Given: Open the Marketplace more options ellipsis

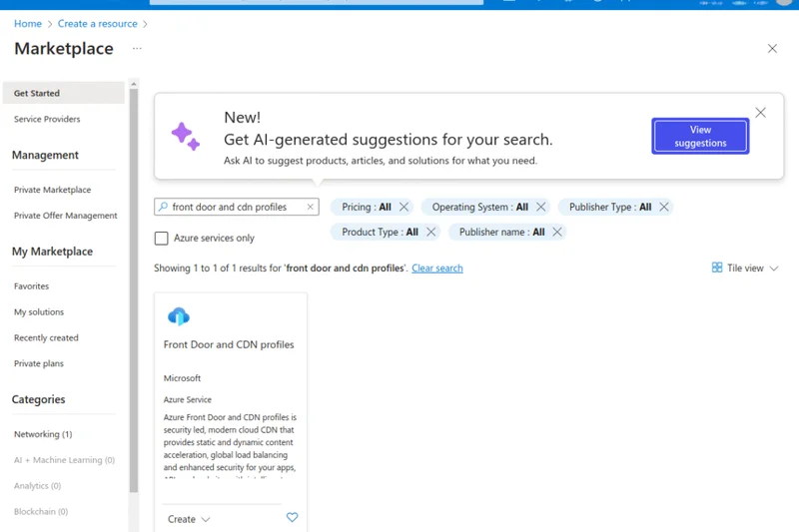Looking at the screenshot, I should (137, 48).
